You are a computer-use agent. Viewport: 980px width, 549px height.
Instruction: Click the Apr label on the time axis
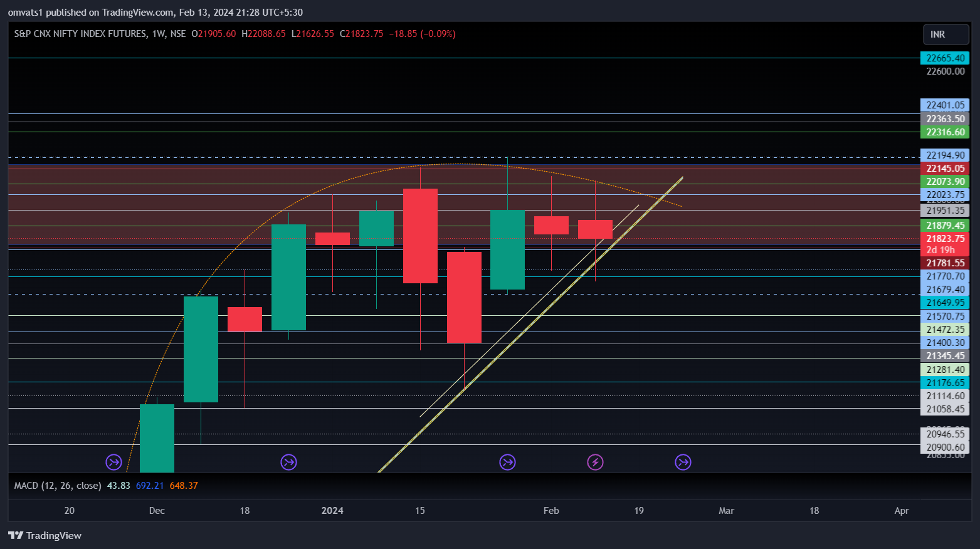tap(902, 511)
